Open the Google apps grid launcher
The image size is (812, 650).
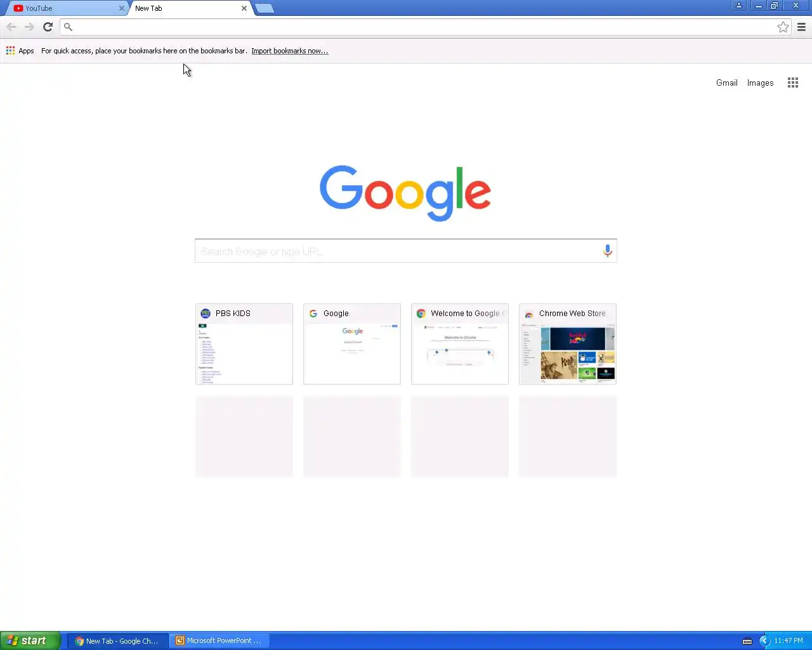tap(793, 83)
